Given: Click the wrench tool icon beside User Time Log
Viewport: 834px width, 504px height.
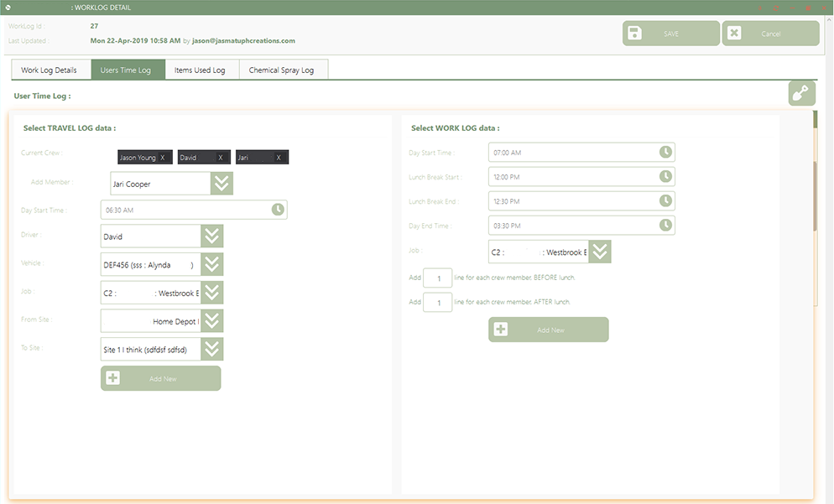Looking at the screenshot, I should (801, 94).
